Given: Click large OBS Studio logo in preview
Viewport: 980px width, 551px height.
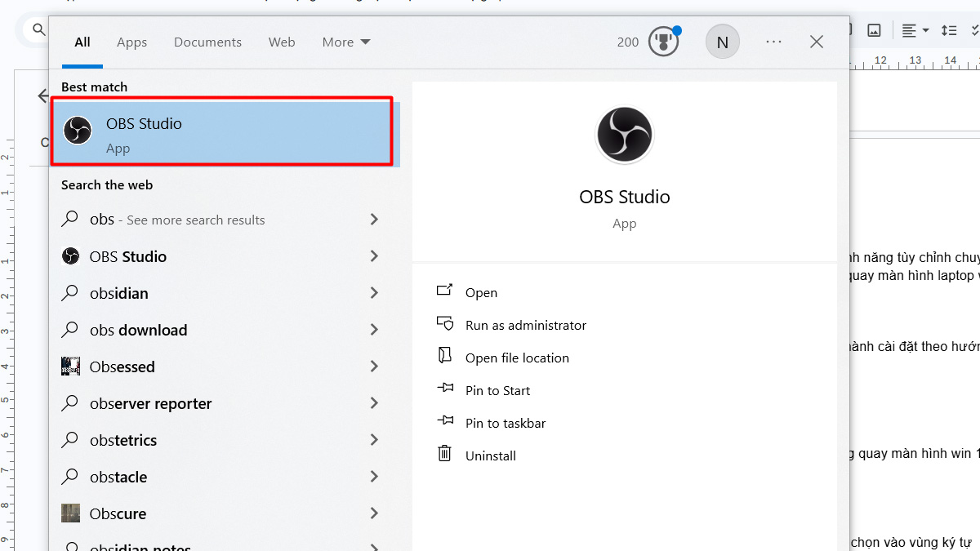Looking at the screenshot, I should tap(625, 135).
